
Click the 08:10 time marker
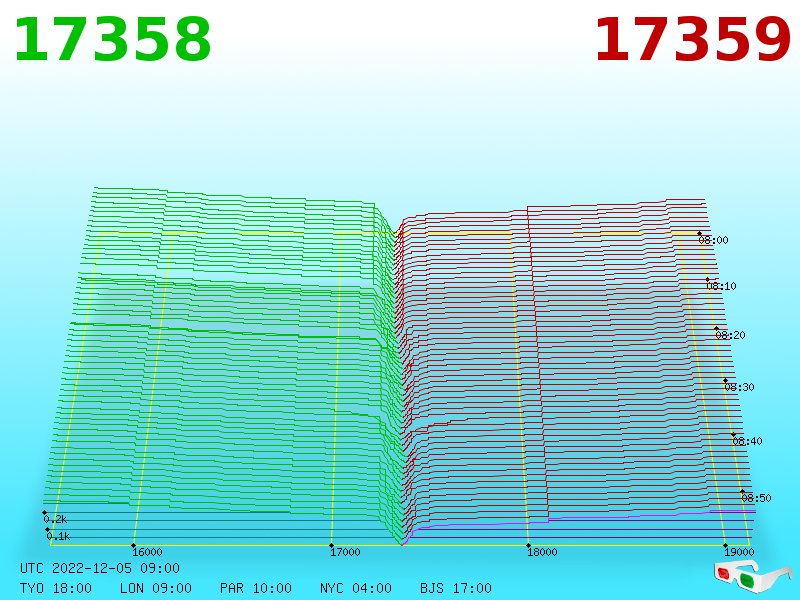pos(721,286)
